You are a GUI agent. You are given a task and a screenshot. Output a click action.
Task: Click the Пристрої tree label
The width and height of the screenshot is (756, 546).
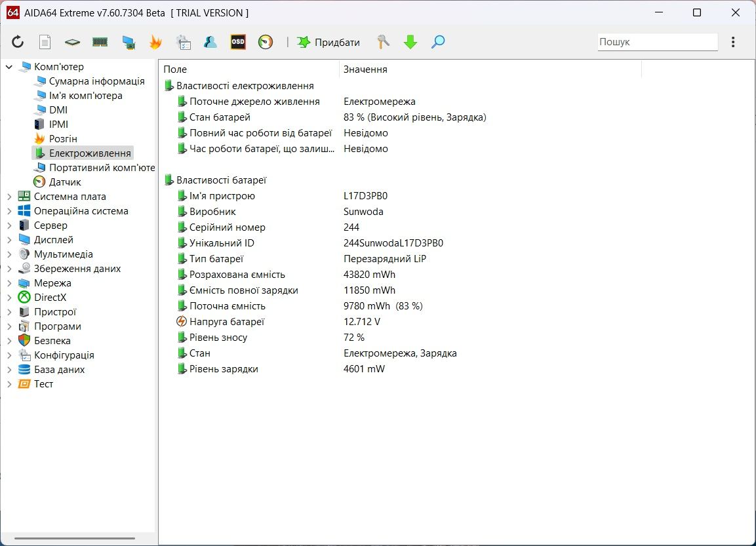(55, 312)
